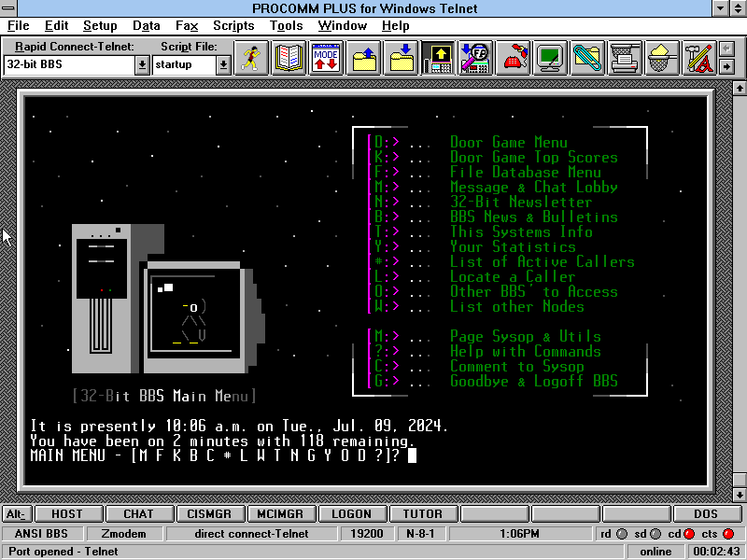Click the DOS meta key
This screenshot has height=560, width=747.
(x=707, y=514)
